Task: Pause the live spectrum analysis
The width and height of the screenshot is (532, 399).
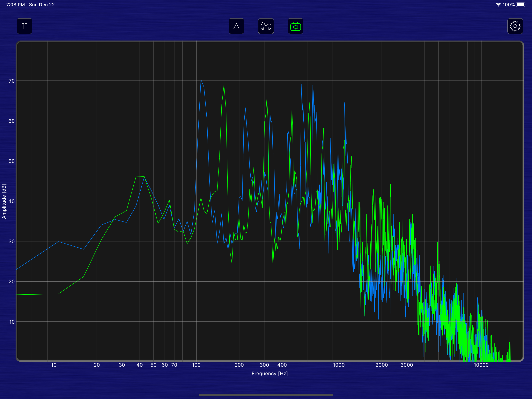Action: 24,26
